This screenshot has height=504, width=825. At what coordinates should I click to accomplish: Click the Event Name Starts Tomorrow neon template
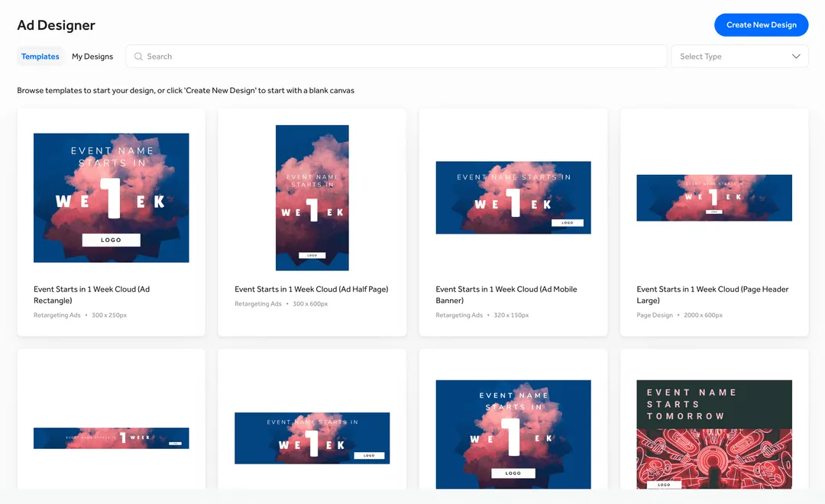[713, 435]
